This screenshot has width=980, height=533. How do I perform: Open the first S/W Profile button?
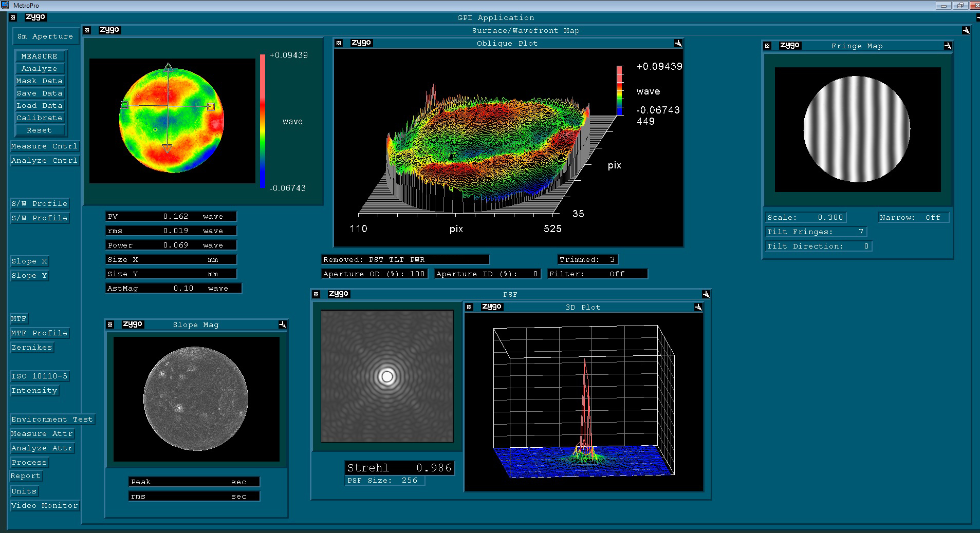(40, 203)
